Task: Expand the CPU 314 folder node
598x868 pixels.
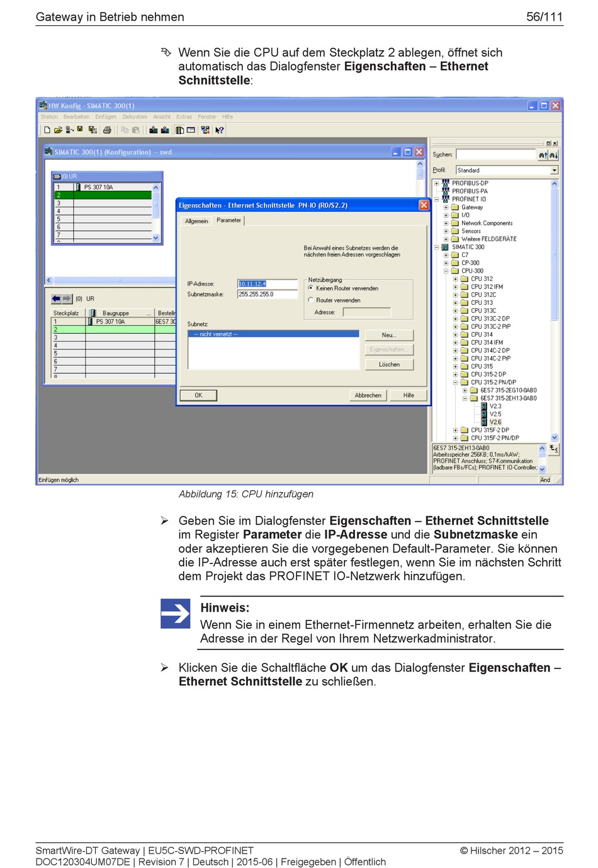Action: point(456,334)
